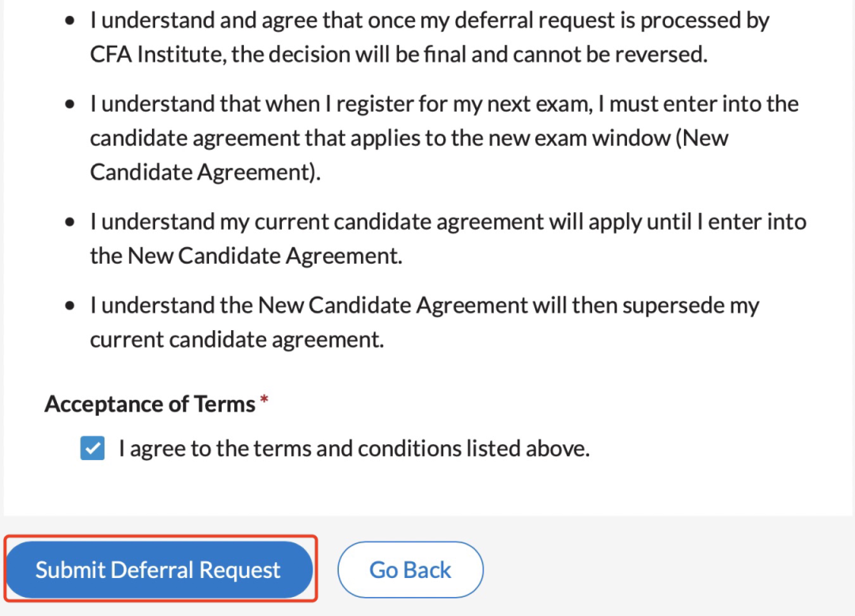Click the Submit Deferral Request button
The height and width of the screenshot is (616, 855).
click(x=158, y=570)
